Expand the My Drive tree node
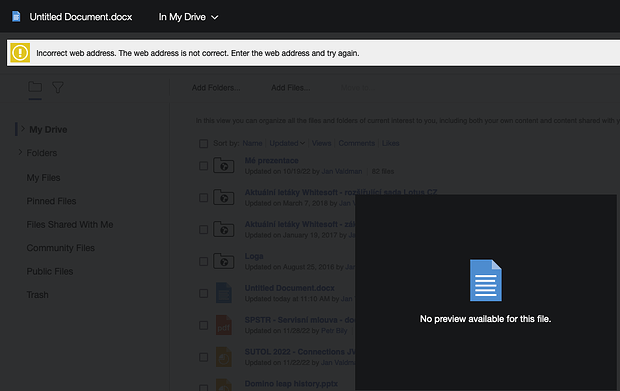The image size is (620, 391). click(23, 129)
